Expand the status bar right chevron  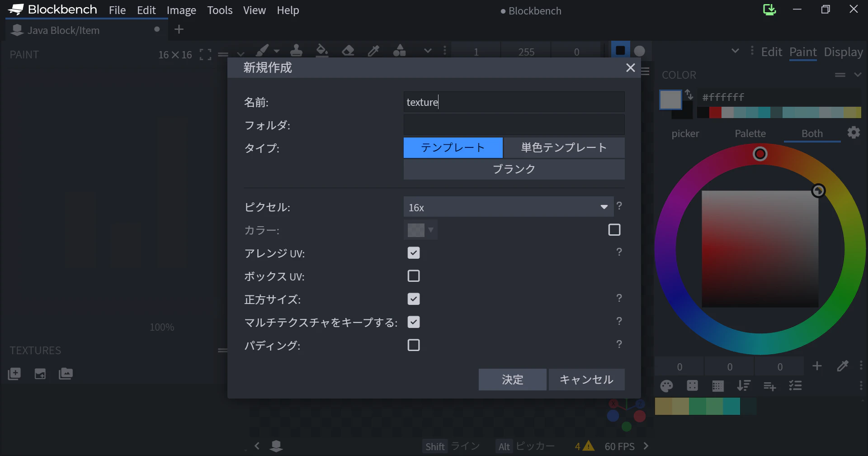pos(646,446)
